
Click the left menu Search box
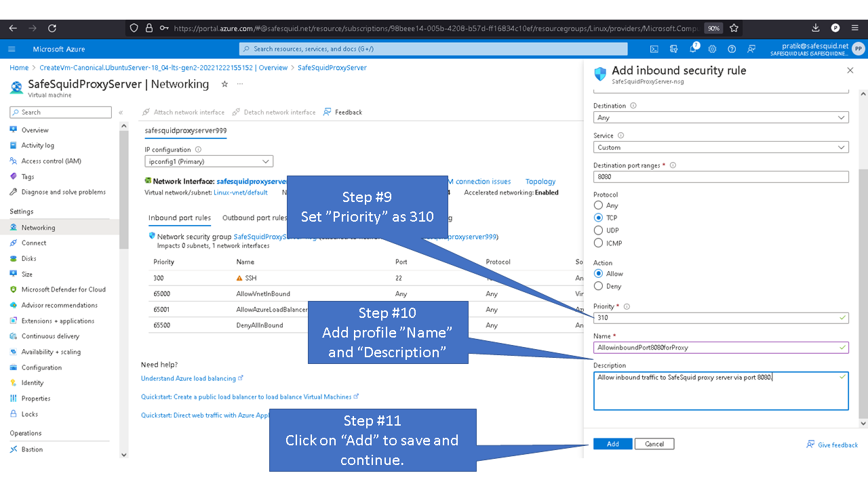[62, 113]
